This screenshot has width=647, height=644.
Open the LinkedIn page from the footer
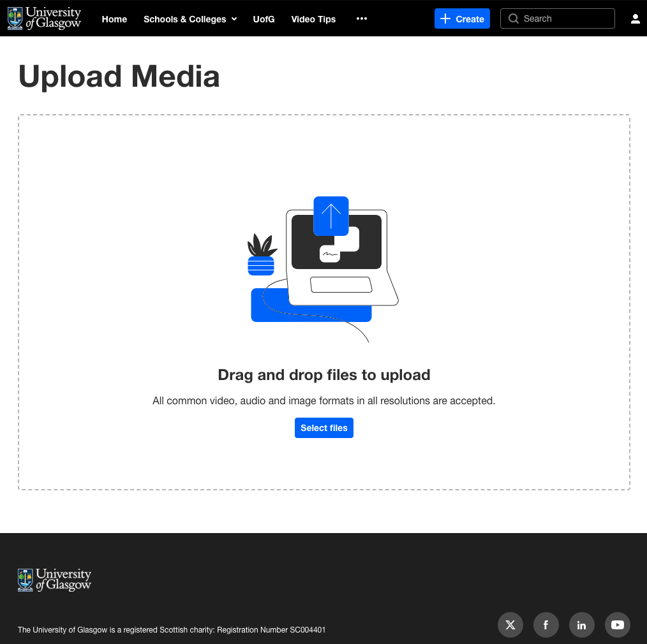[581, 625]
